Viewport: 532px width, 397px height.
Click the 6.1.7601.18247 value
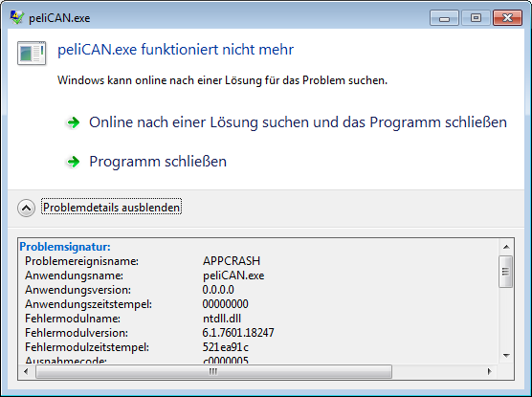click(x=238, y=333)
